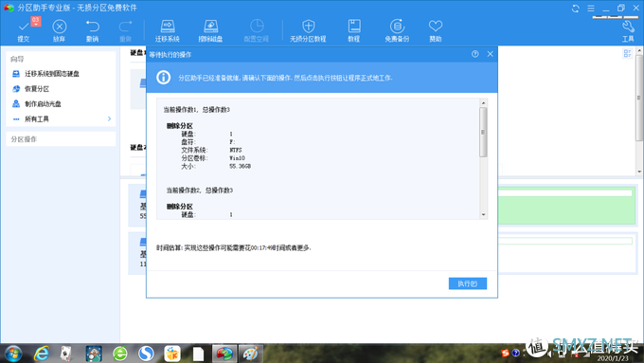Click the refresh icon in title bar
Screen dimensions: 644x363
pyautogui.click(x=576, y=9)
